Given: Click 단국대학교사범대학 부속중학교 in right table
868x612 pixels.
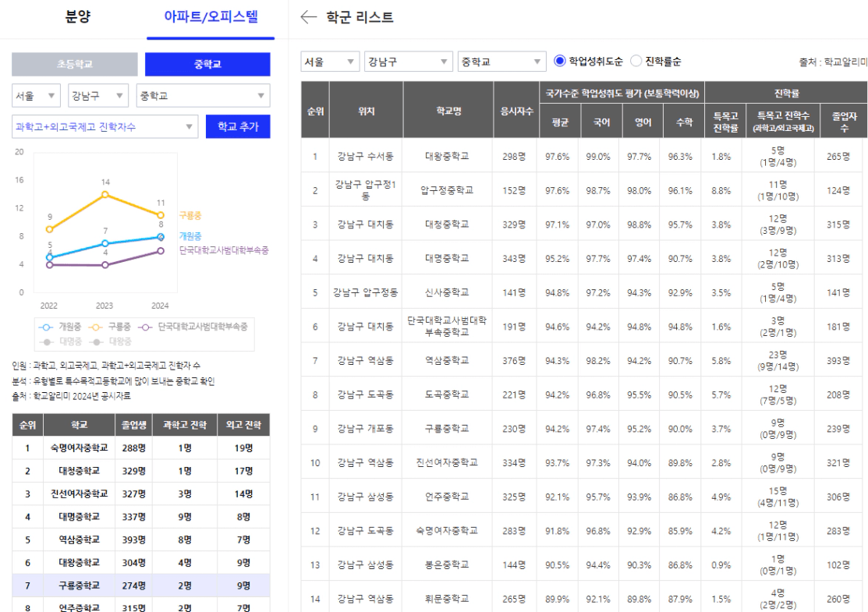Looking at the screenshot, I should pos(447,327).
